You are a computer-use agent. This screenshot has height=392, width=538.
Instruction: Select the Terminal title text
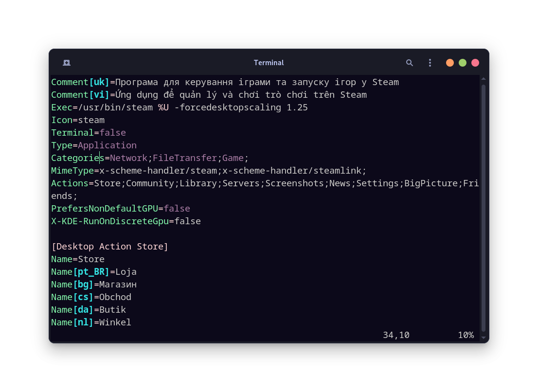[x=269, y=63]
